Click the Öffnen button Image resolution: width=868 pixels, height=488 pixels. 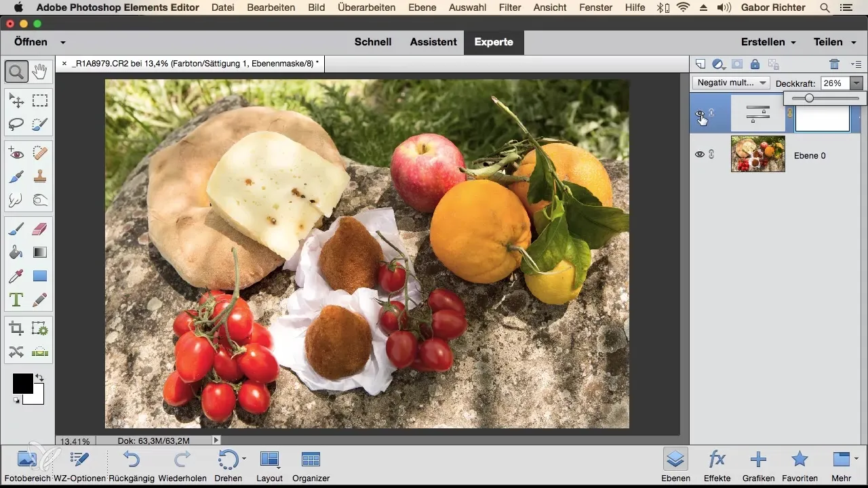(x=31, y=42)
